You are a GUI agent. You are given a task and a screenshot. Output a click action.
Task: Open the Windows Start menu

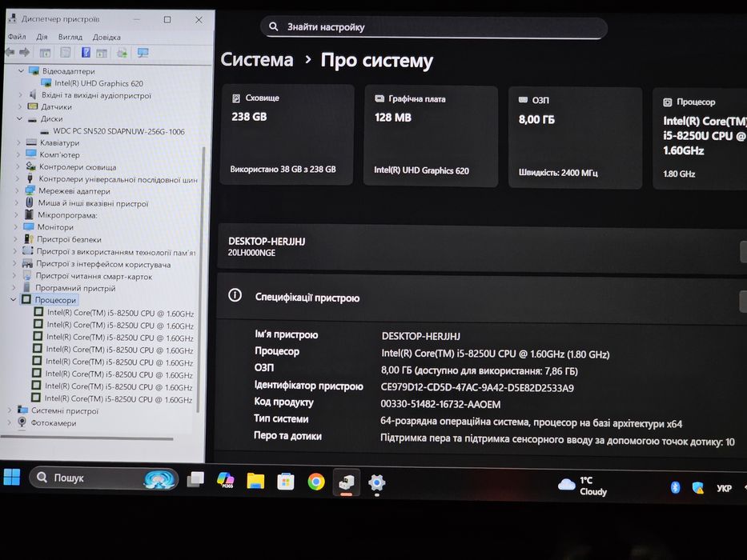tap(12, 477)
